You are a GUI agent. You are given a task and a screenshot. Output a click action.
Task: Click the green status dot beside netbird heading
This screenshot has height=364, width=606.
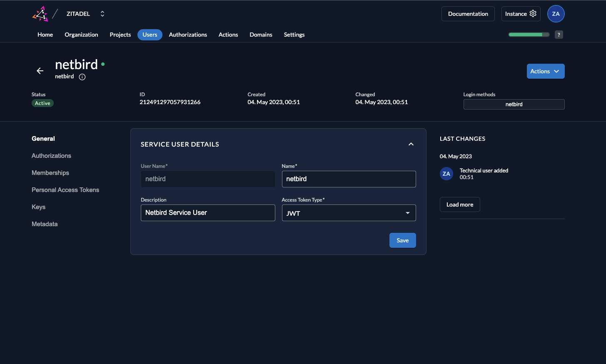pyautogui.click(x=103, y=64)
